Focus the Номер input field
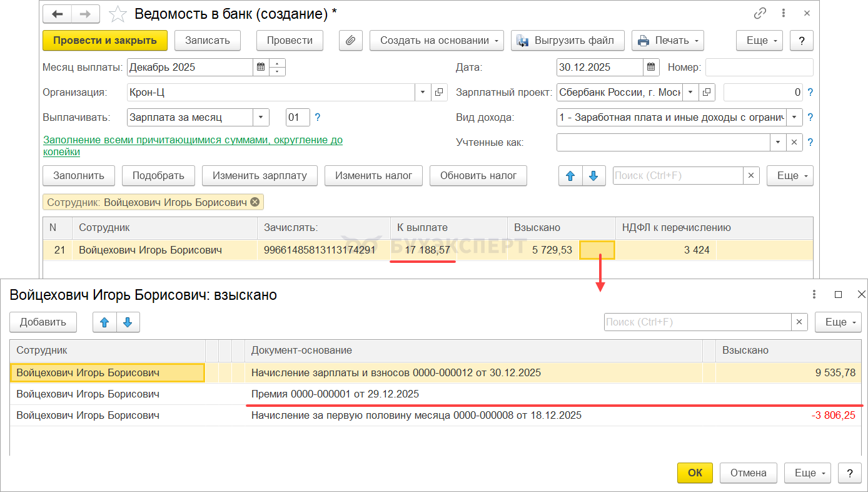This screenshot has width=868, height=492. click(759, 68)
